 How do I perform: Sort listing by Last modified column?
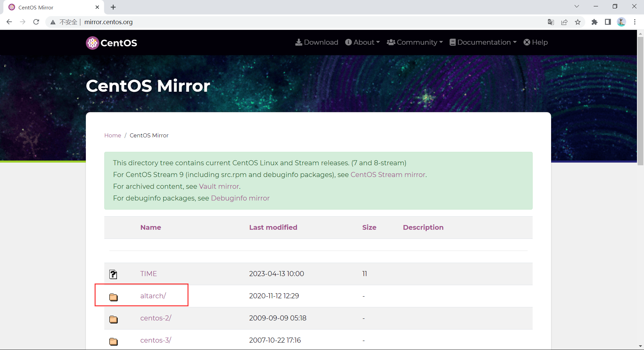[273, 227]
